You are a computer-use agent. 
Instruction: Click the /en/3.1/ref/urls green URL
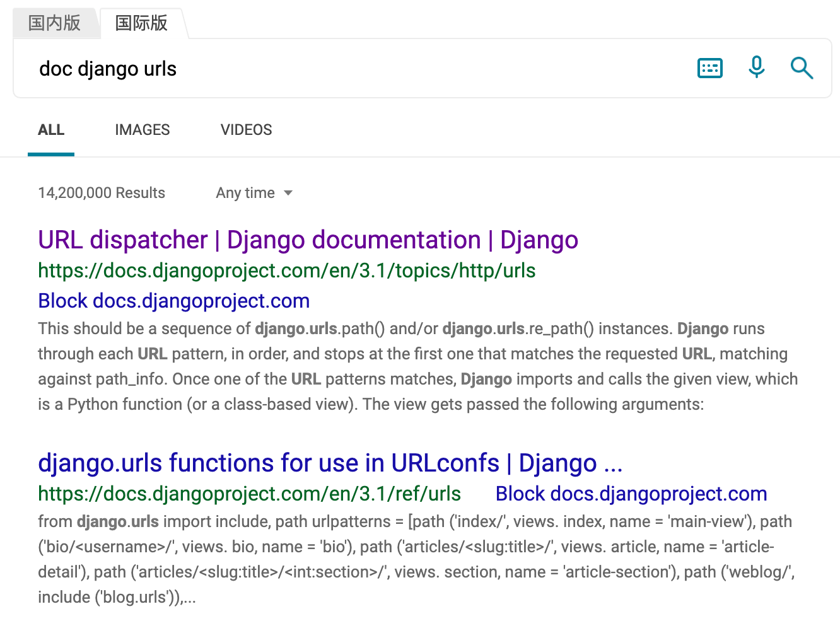(250, 494)
